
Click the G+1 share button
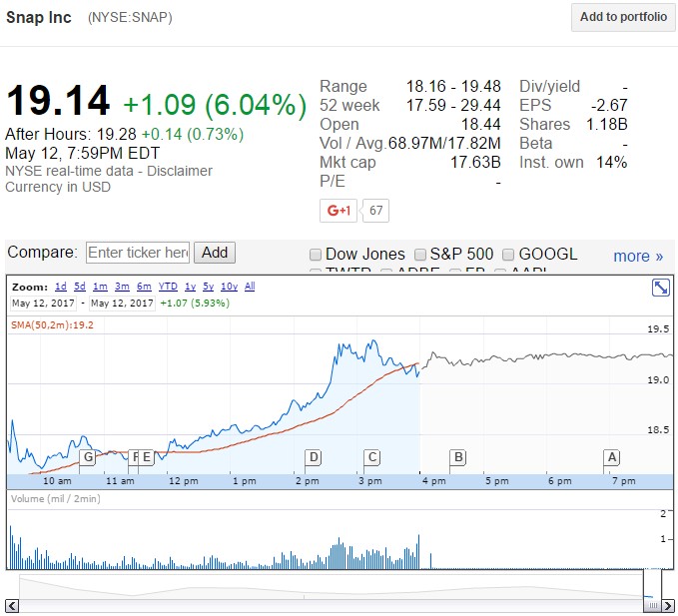(x=339, y=211)
